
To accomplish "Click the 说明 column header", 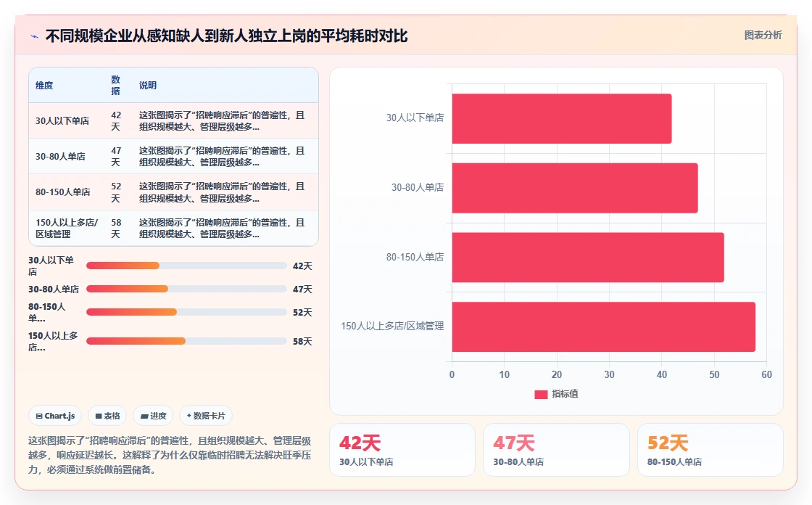I will (148, 86).
